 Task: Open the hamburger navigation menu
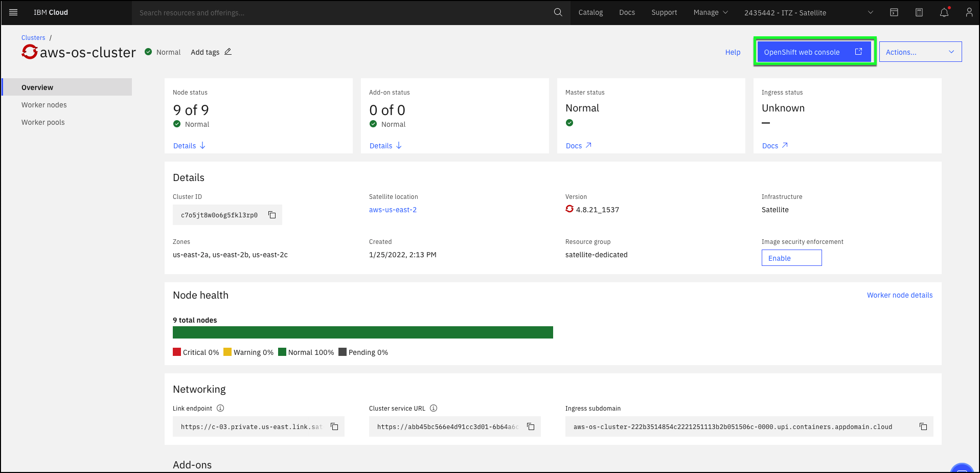(x=13, y=12)
